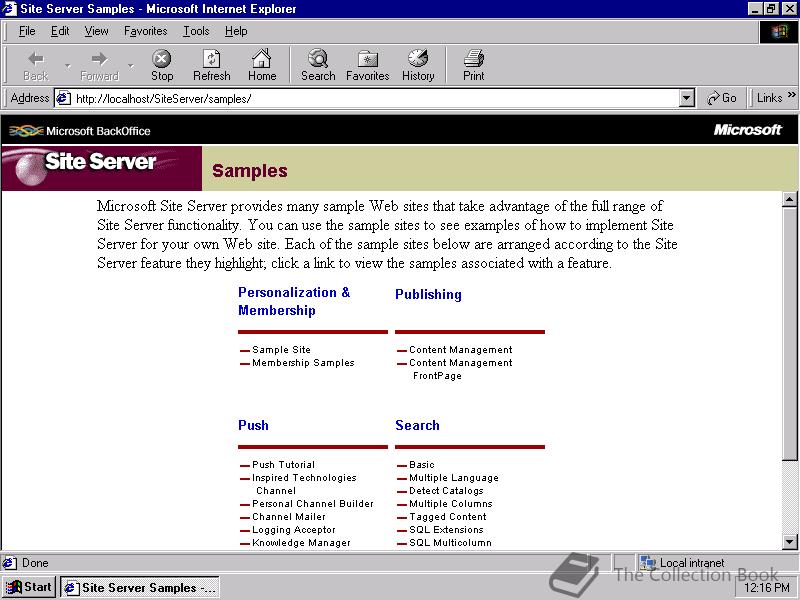Open the Content Management FrontPage link
Screen dimensions: 800x600
[461, 369]
